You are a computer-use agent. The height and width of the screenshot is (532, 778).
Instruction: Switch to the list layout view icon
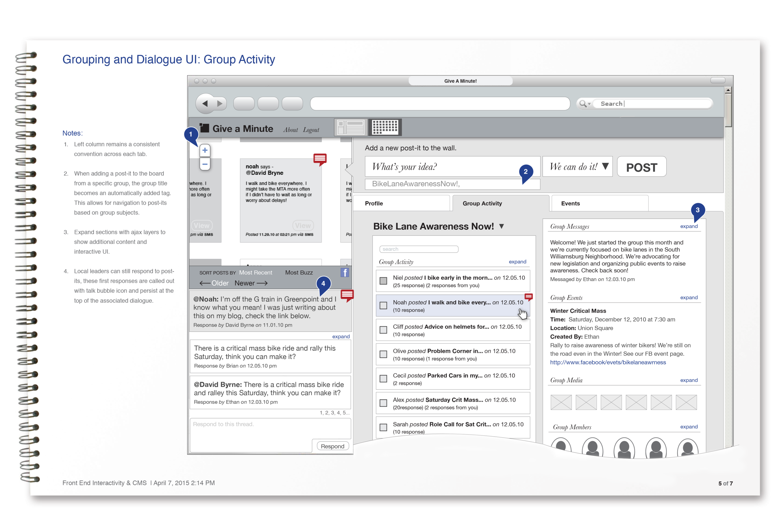click(350, 128)
